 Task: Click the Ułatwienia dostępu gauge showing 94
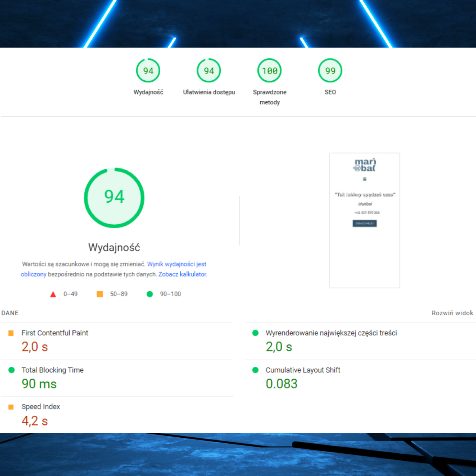(209, 70)
